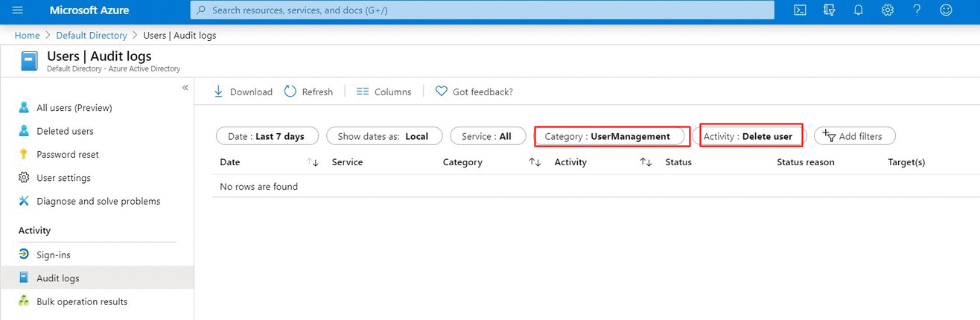Click the Got feedback heart icon

tap(442, 92)
